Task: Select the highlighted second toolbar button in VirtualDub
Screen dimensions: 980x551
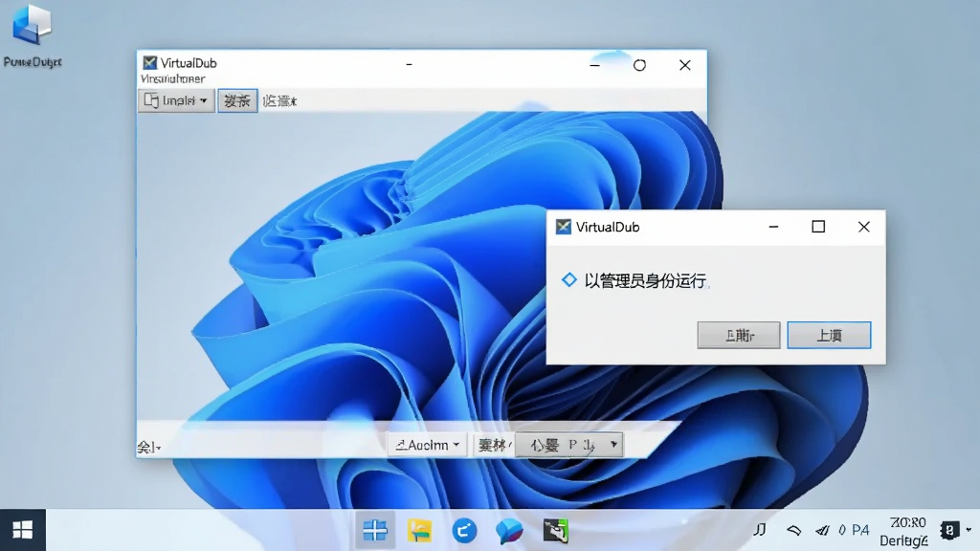Action: point(237,100)
